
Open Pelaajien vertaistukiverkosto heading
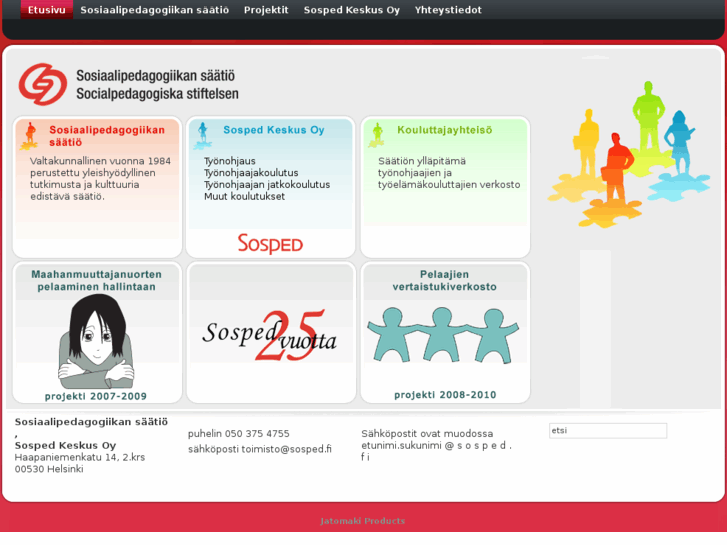(x=444, y=281)
